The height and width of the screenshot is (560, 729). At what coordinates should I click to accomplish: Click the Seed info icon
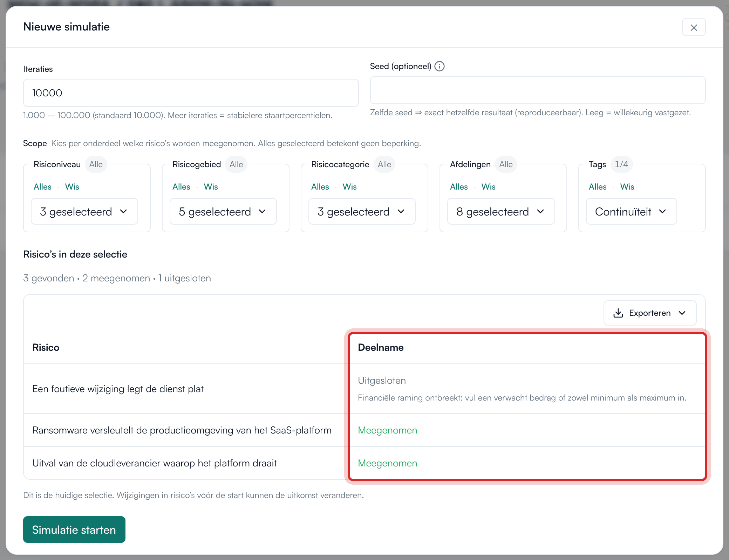(x=440, y=66)
